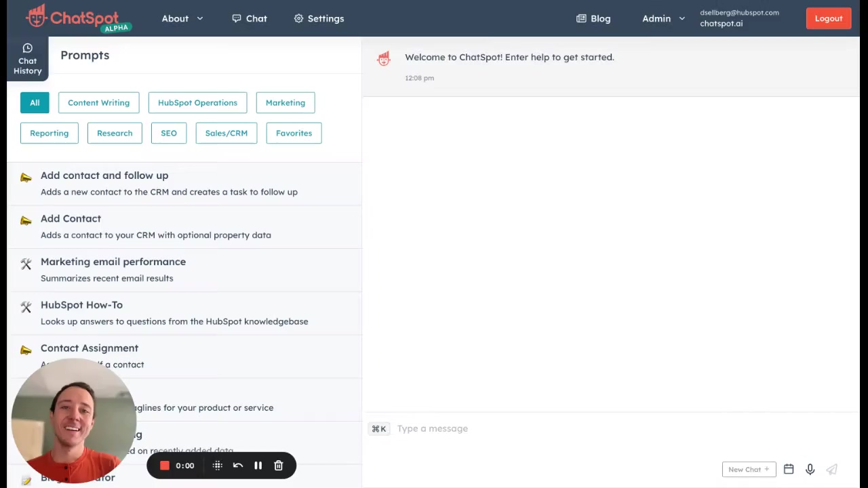The width and height of the screenshot is (868, 488).
Task: Click the megaphone icon beside Add Contact
Action: pyautogui.click(x=26, y=220)
